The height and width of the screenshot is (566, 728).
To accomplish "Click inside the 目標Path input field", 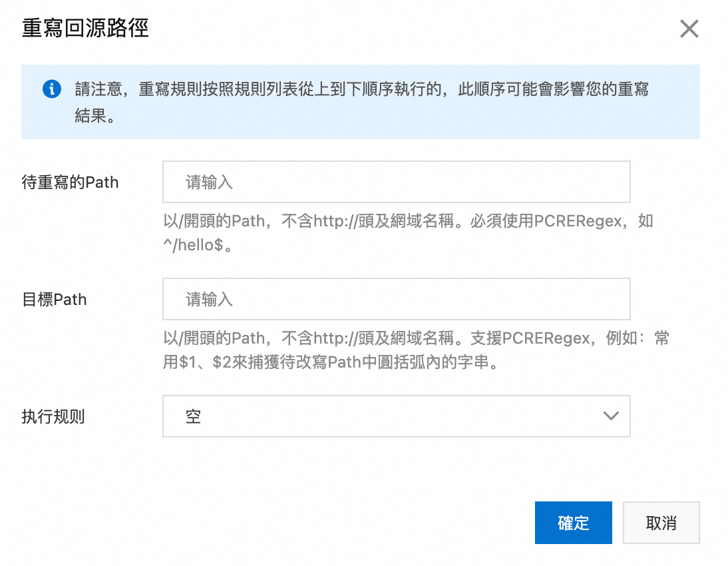I will [396, 299].
